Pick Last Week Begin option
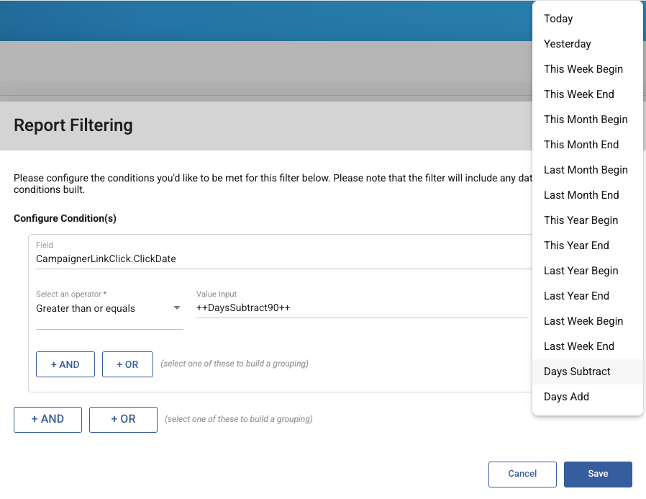This screenshot has height=499, width=646. pyautogui.click(x=587, y=321)
